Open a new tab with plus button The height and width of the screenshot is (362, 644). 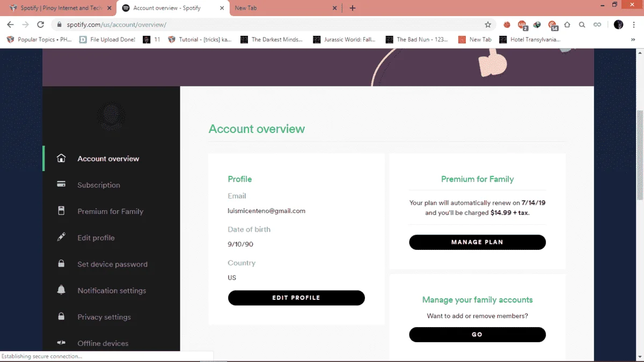[x=353, y=8]
